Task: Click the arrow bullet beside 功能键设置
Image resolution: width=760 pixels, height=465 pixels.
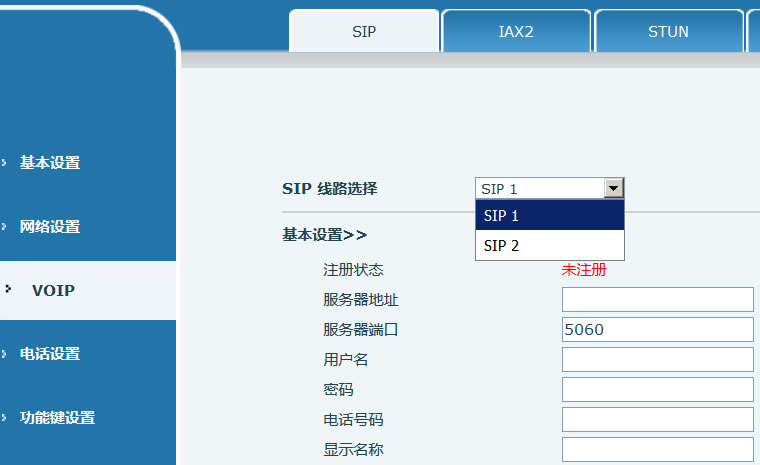Action: (5, 417)
